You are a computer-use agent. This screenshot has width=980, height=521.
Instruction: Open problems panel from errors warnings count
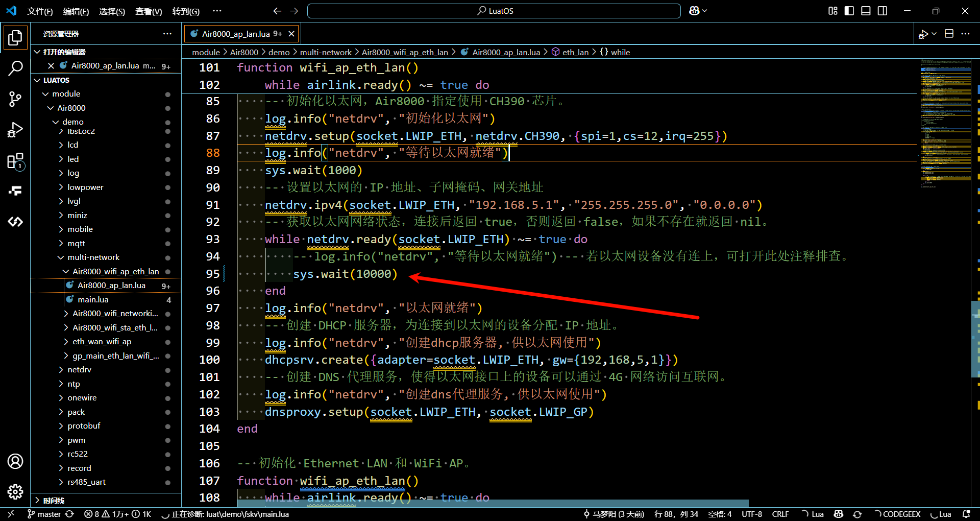(118, 514)
